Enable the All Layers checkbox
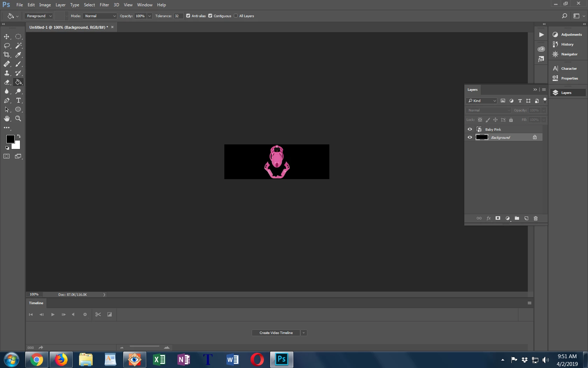The image size is (588, 368). tap(236, 16)
